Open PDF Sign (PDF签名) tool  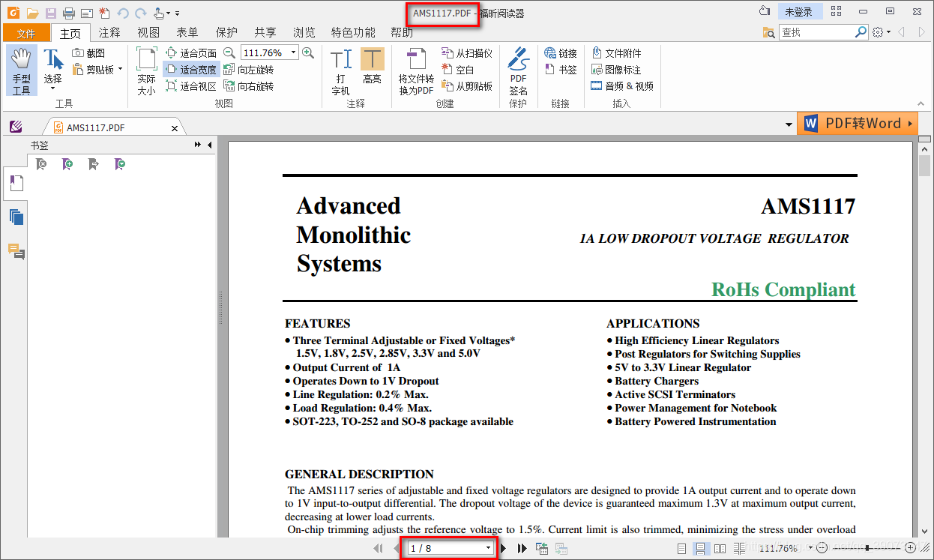[x=518, y=71]
